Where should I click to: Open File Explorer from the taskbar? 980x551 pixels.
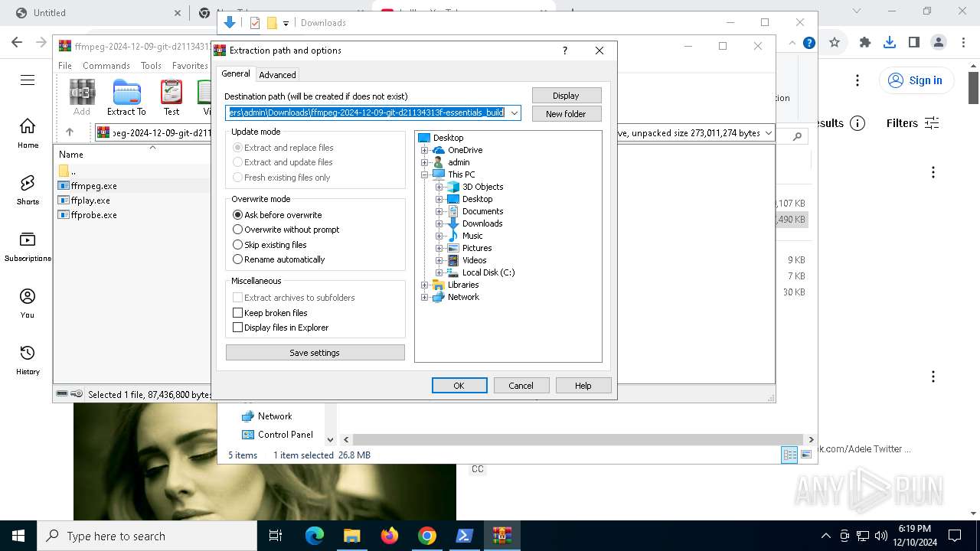coord(351,536)
